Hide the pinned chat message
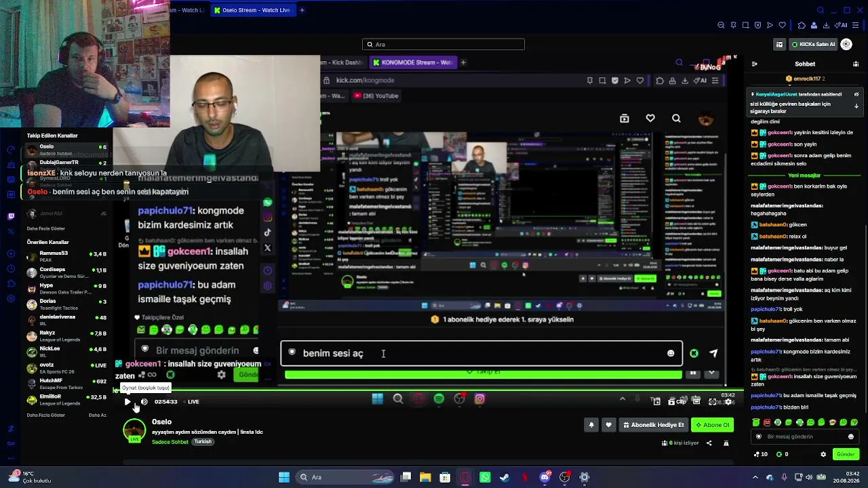 (x=856, y=94)
